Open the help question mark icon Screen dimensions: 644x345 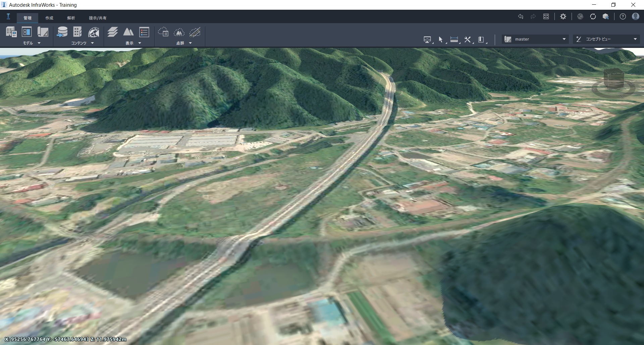(623, 16)
